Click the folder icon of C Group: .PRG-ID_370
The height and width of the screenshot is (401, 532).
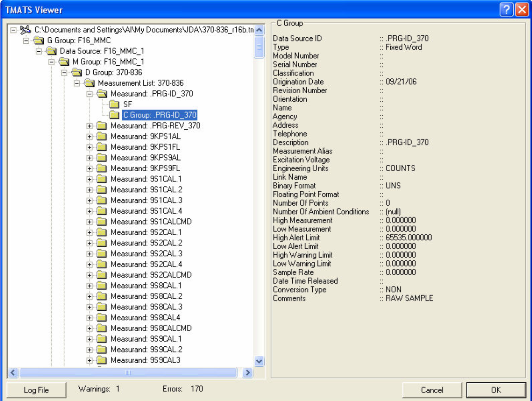coord(114,115)
